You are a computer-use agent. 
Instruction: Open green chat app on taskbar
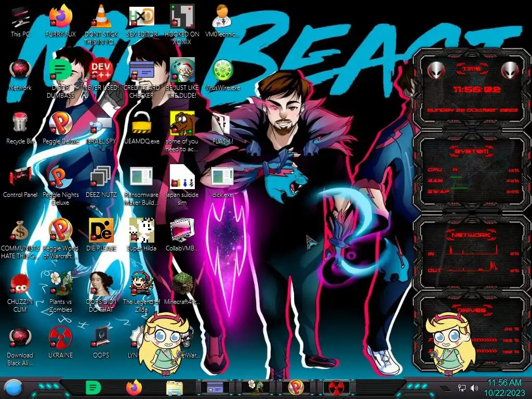click(93, 388)
